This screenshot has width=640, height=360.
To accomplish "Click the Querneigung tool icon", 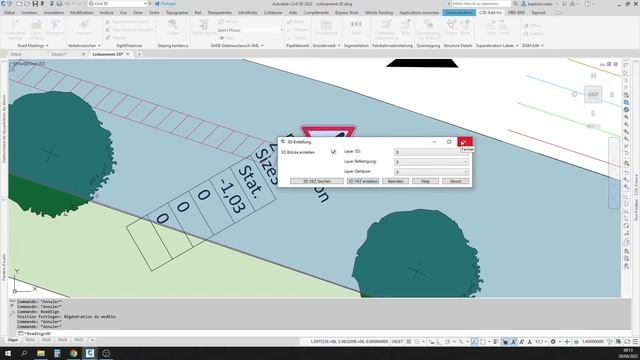I will pyautogui.click(x=428, y=25).
